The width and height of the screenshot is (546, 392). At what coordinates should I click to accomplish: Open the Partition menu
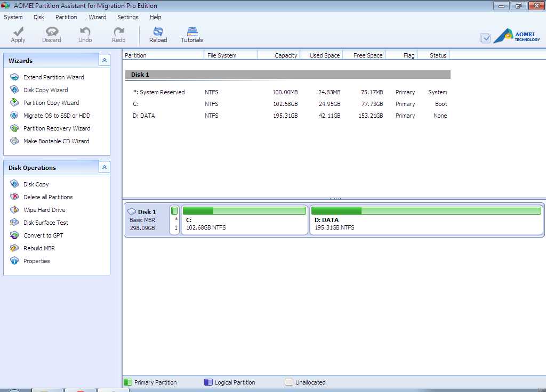click(66, 17)
